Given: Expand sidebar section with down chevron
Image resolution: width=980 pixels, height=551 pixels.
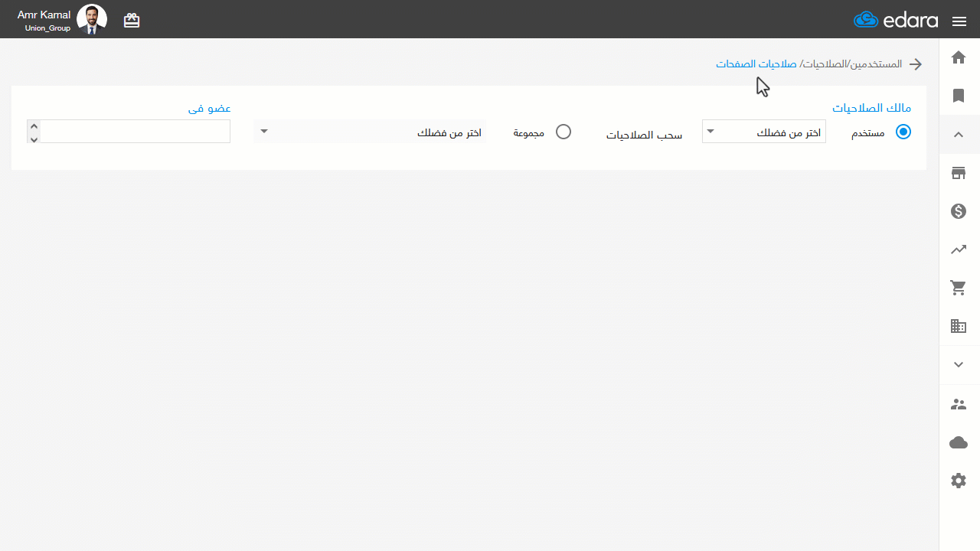Looking at the screenshot, I should pyautogui.click(x=959, y=365).
